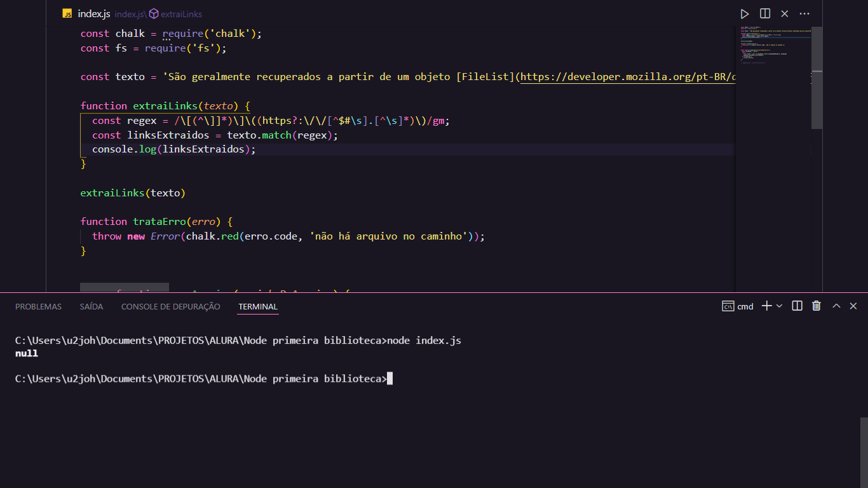
Task: Click the 'function trataErro(erro)' declaration
Action: click(x=157, y=222)
